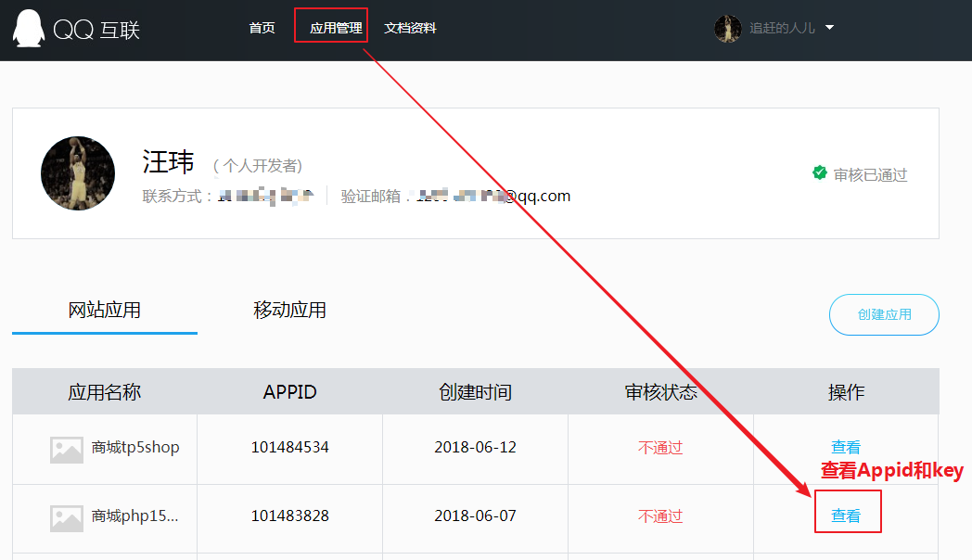Open 文档资料 in the top navigation
Viewport: 972px width, 560px height.
[410, 28]
